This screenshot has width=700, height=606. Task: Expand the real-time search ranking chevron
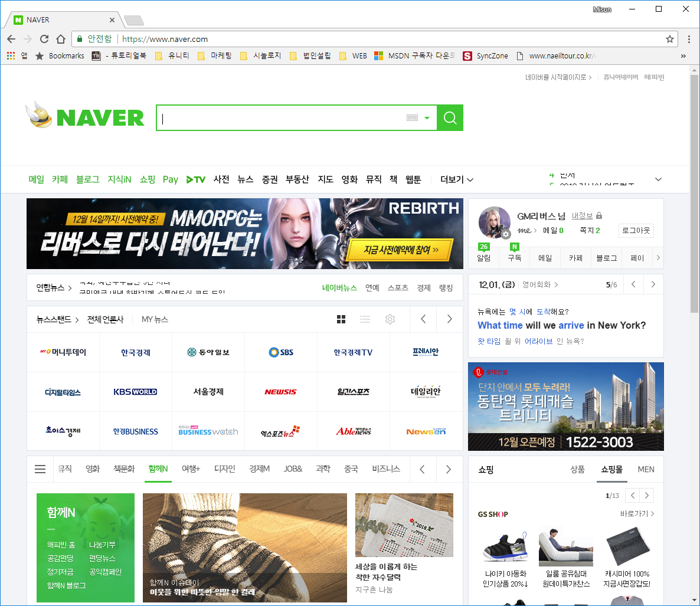click(x=658, y=179)
